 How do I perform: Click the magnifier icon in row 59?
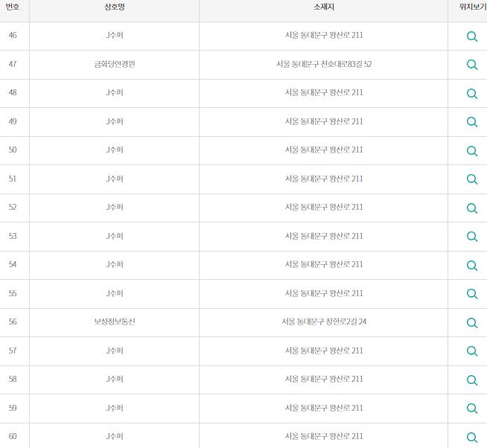472,409
